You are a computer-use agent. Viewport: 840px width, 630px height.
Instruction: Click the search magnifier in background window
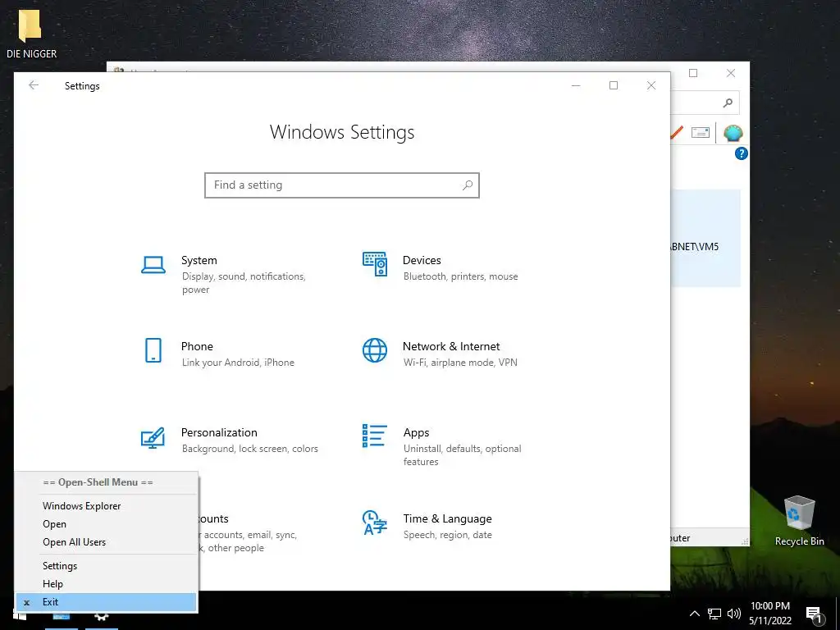pyautogui.click(x=727, y=103)
